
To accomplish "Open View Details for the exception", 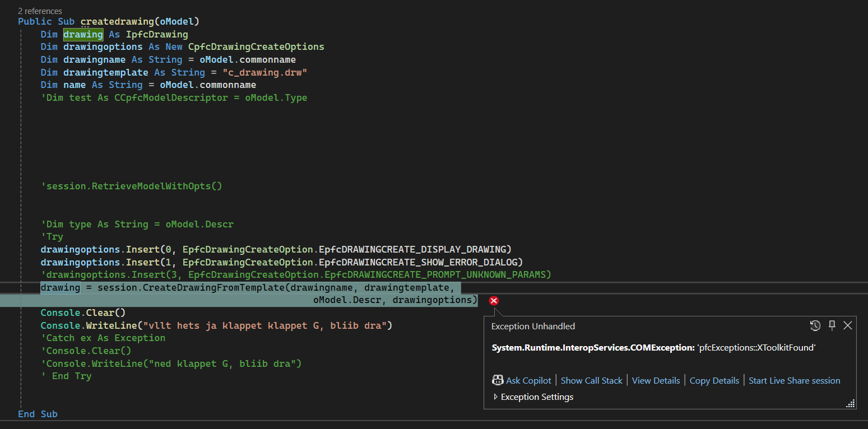I will [656, 380].
